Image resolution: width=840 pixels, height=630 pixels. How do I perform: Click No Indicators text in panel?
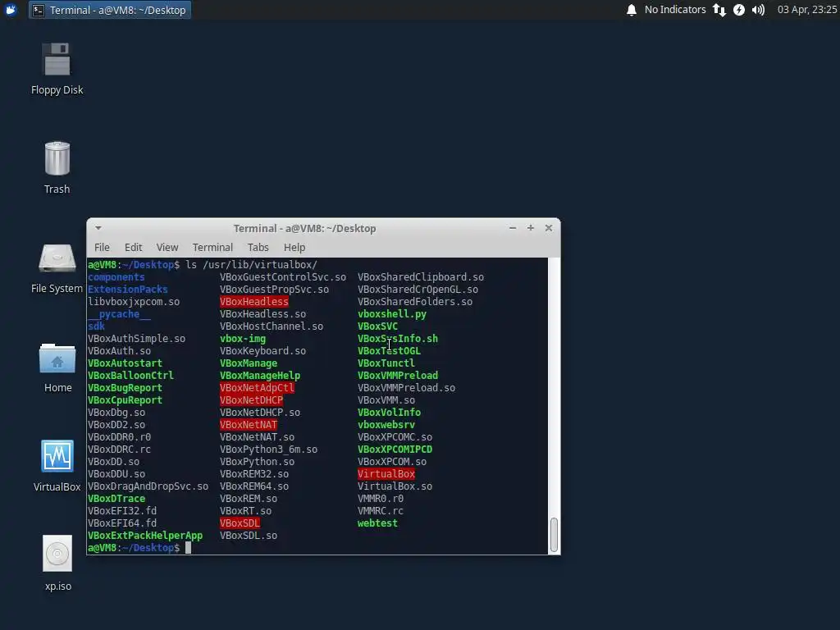(x=675, y=10)
